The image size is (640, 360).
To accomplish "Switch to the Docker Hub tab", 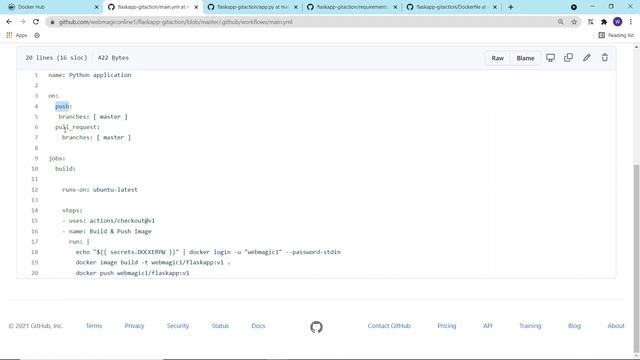I will (x=51, y=7).
